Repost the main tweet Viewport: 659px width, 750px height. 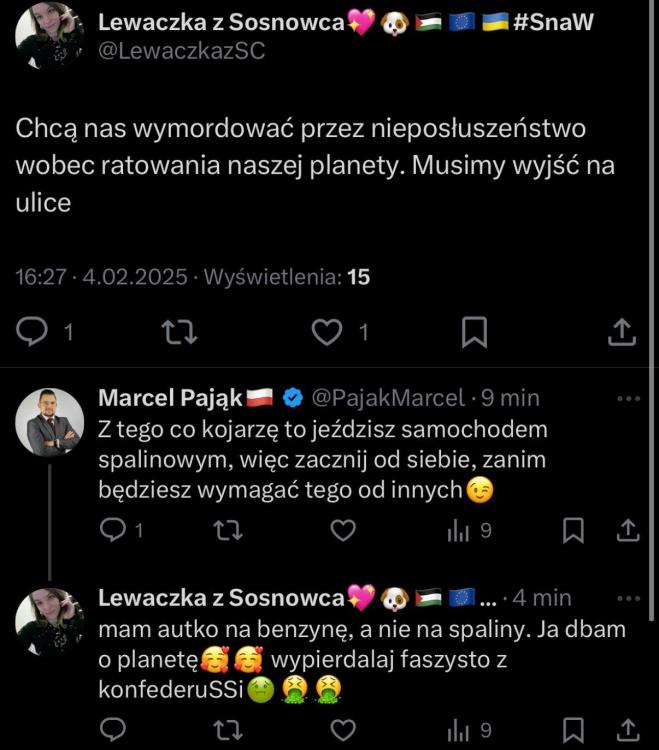178,331
